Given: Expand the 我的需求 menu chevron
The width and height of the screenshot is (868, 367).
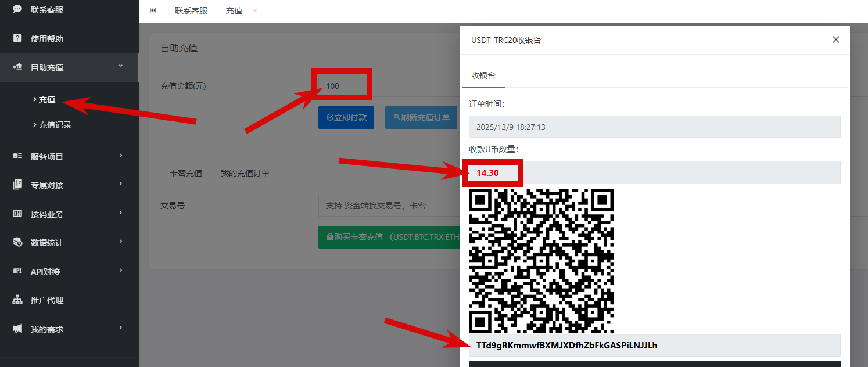Looking at the screenshot, I should tap(121, 328).
